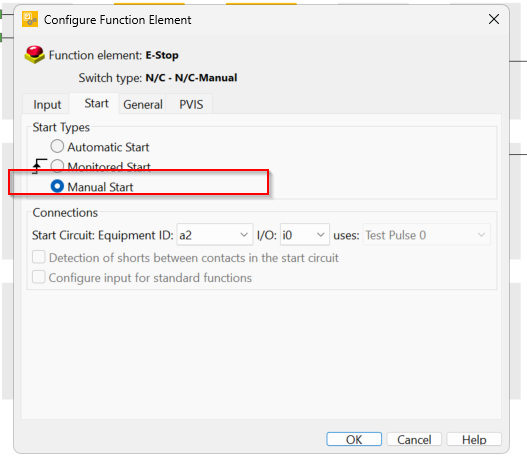The width and height of the screenshot is (527, 462).
Task: Open the General tab
Action: click(x=143, y=104)
